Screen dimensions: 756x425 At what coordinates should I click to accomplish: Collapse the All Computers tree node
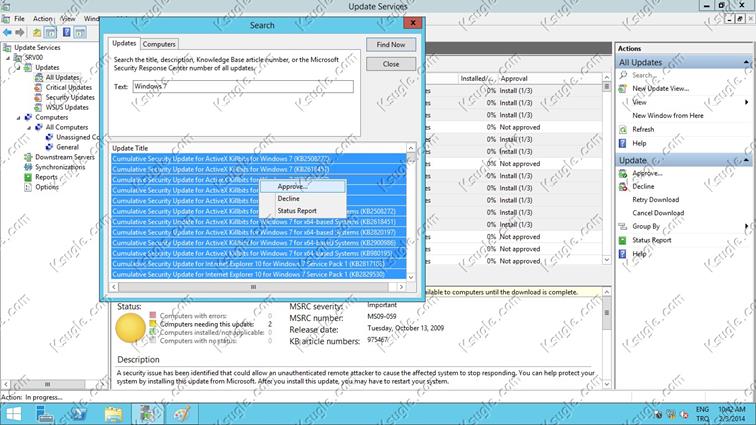point(29,127)
